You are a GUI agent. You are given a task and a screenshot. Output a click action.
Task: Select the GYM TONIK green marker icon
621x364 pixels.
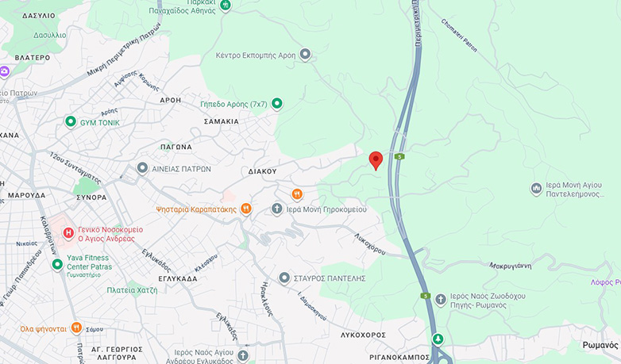(71, 122)
